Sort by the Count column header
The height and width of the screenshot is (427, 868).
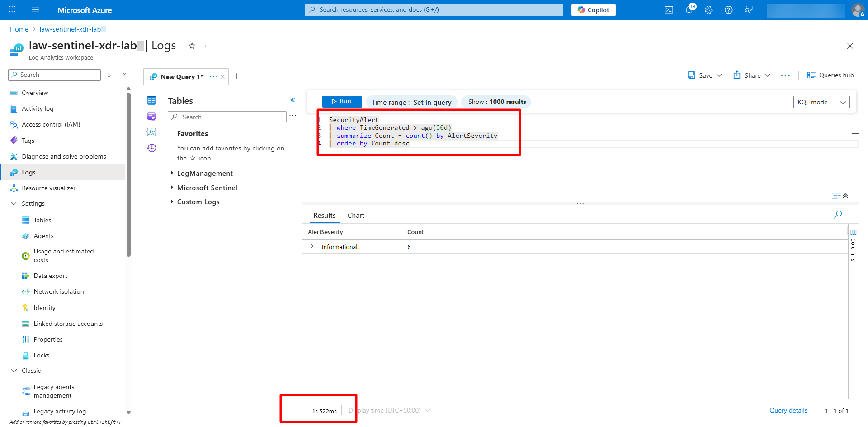coord(415,232)
